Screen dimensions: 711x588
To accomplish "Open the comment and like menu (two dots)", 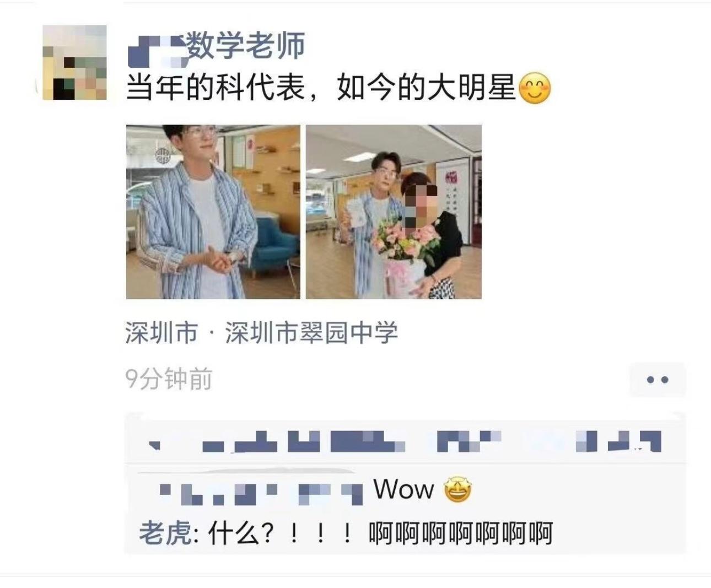I will (658, 380).
